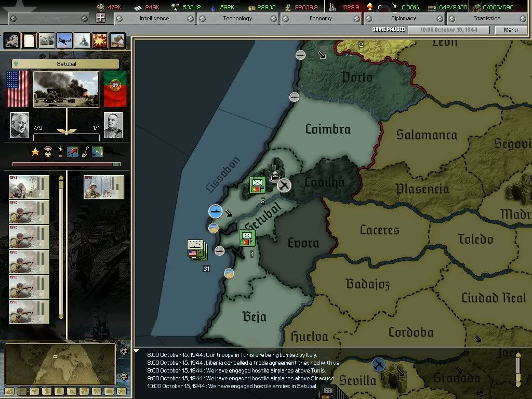Click the Europe map mode icon

[x=11, y=40]
